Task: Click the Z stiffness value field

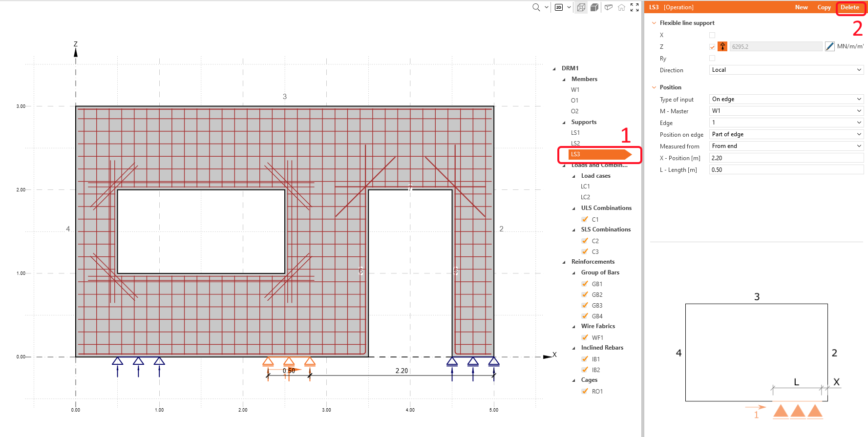Action: click(775, 47)
